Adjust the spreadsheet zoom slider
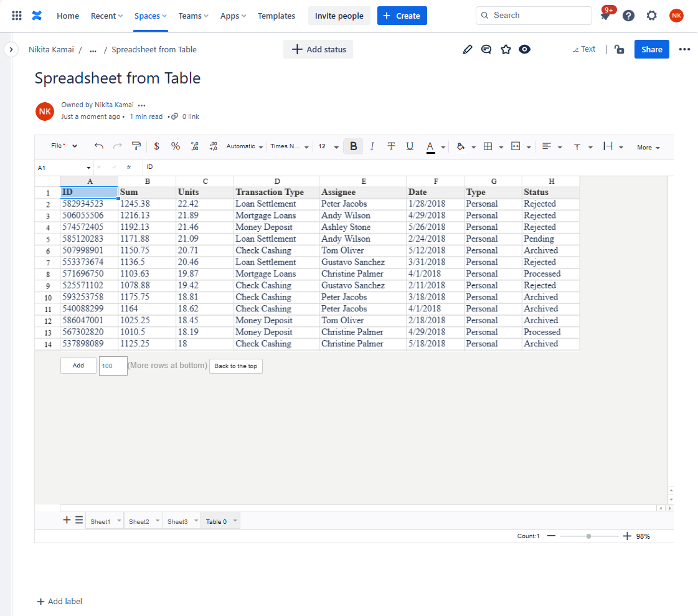This screenshot has height=616, width=698. point(588,536)
